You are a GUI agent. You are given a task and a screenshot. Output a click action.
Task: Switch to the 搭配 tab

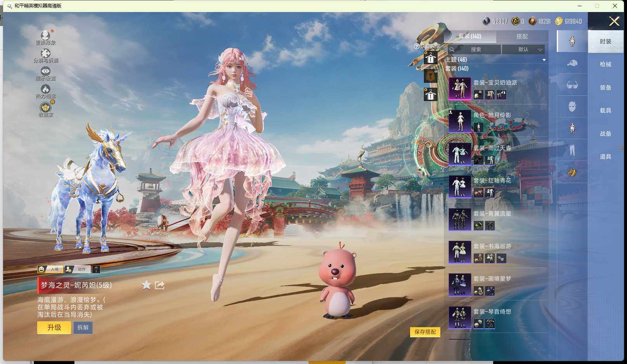(x=522, y=36)
